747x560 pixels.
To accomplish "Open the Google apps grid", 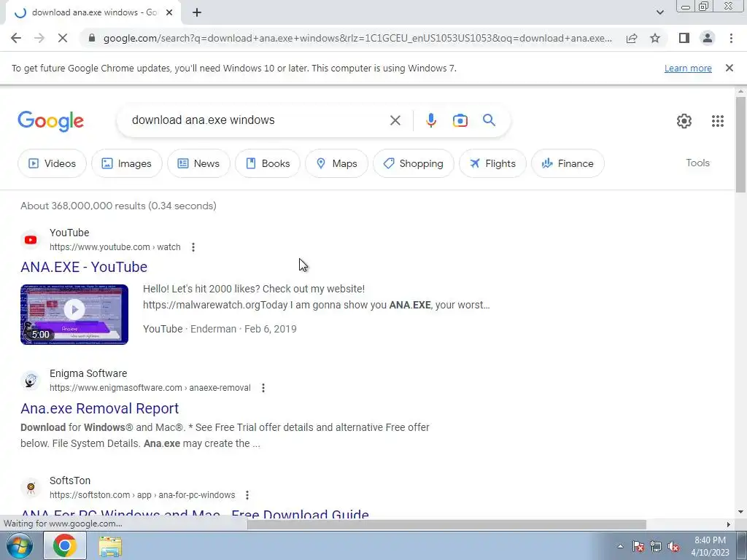I will click(718, 121).
